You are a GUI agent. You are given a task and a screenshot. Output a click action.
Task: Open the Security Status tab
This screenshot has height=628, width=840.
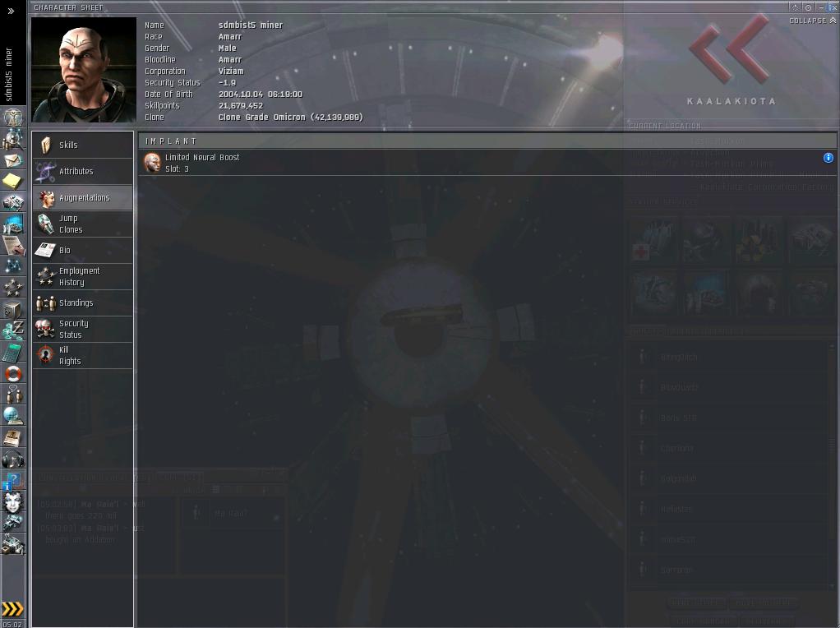click(82, 329)
